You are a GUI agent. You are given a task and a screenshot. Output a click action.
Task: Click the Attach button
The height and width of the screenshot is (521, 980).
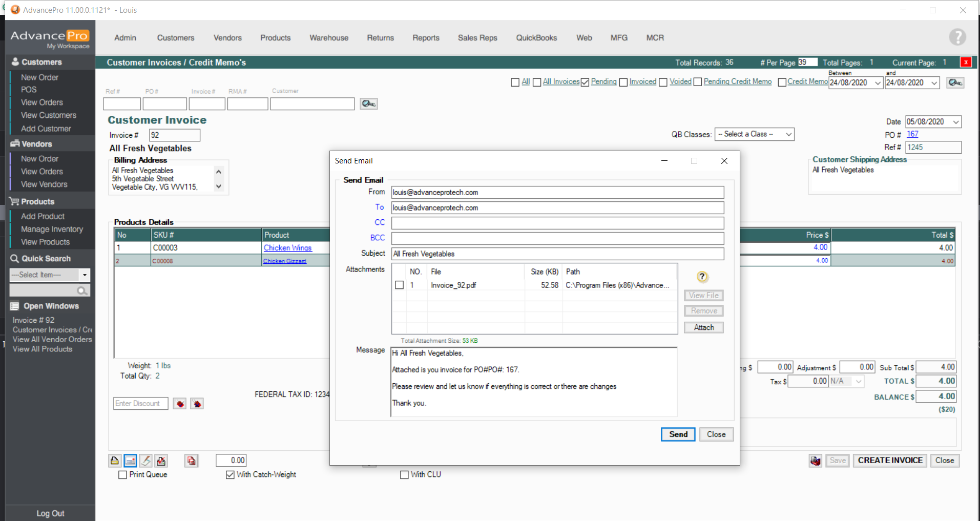tap(703, 327)
